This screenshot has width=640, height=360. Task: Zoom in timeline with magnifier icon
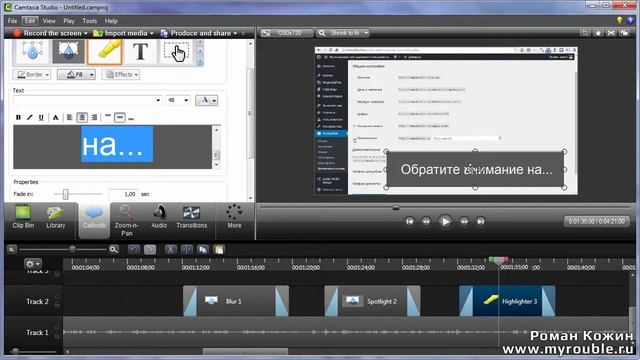coord(113,249)
